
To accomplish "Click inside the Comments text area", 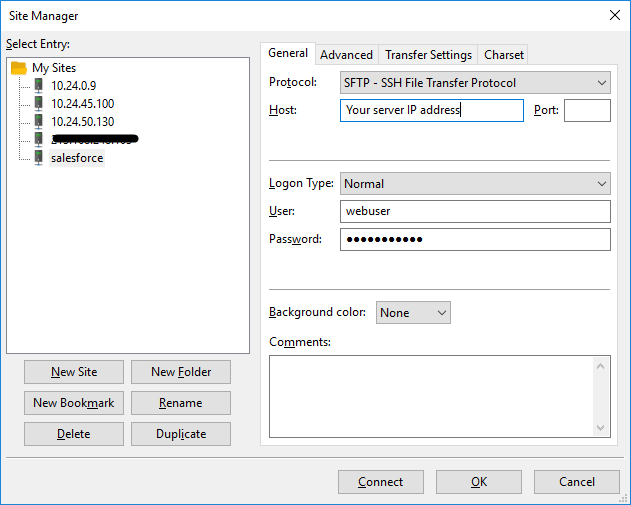I will pos(430,396).
